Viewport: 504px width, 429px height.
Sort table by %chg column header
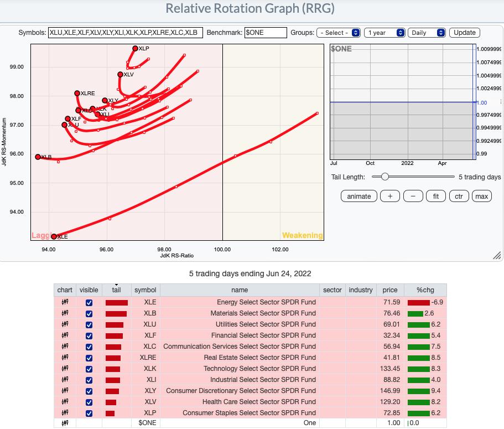425,290
